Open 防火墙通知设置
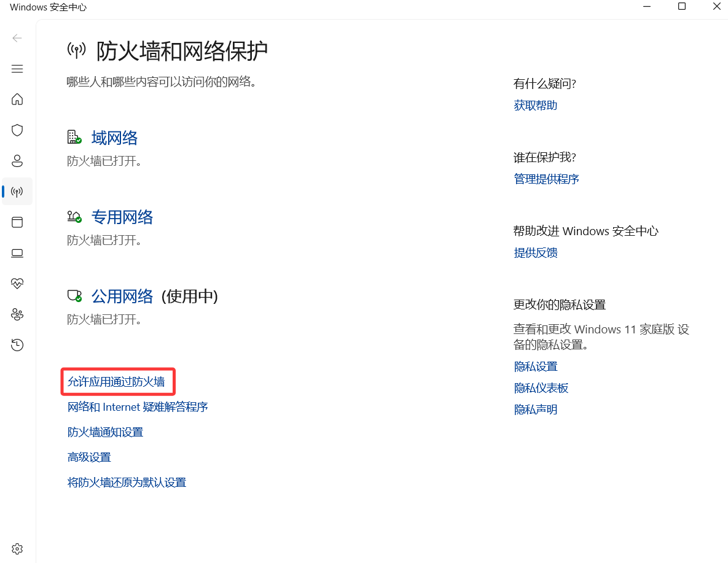 (x=106, y=432)
